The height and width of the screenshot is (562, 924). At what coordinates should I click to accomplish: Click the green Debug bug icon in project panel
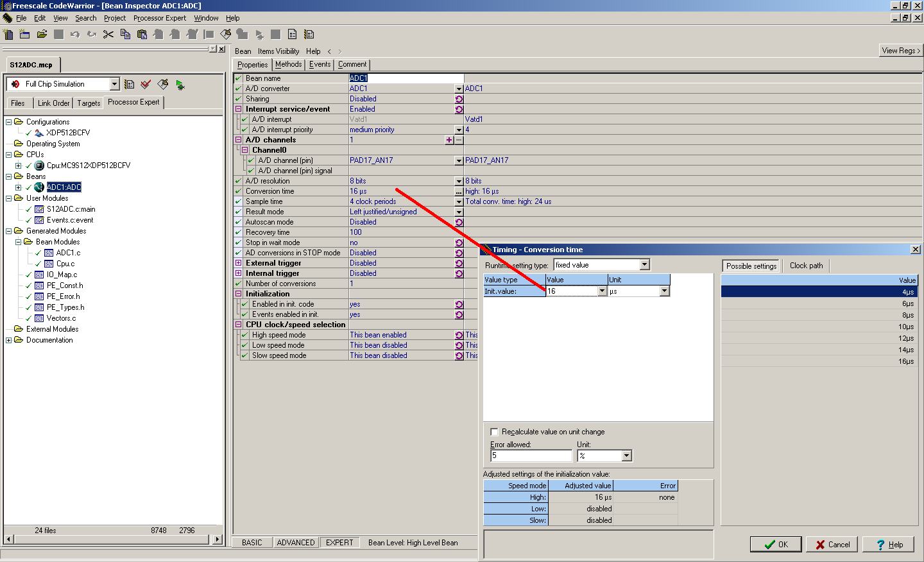(180, 84)
